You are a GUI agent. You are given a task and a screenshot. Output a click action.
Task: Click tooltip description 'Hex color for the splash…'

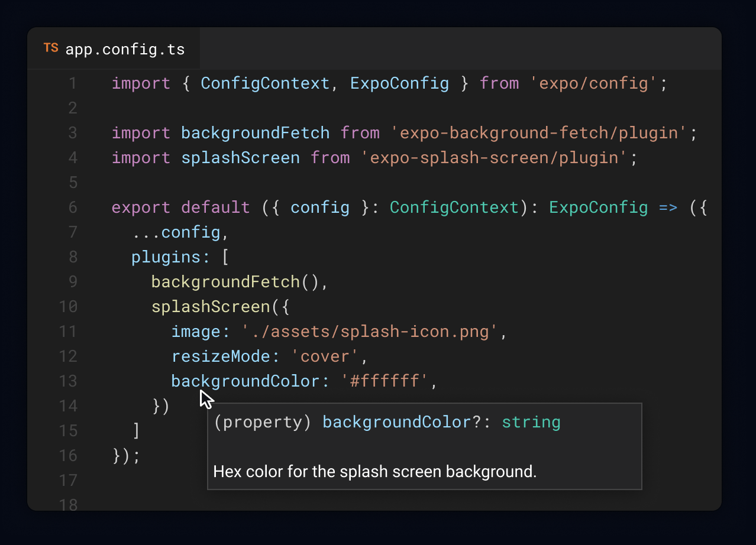(375, 472)
